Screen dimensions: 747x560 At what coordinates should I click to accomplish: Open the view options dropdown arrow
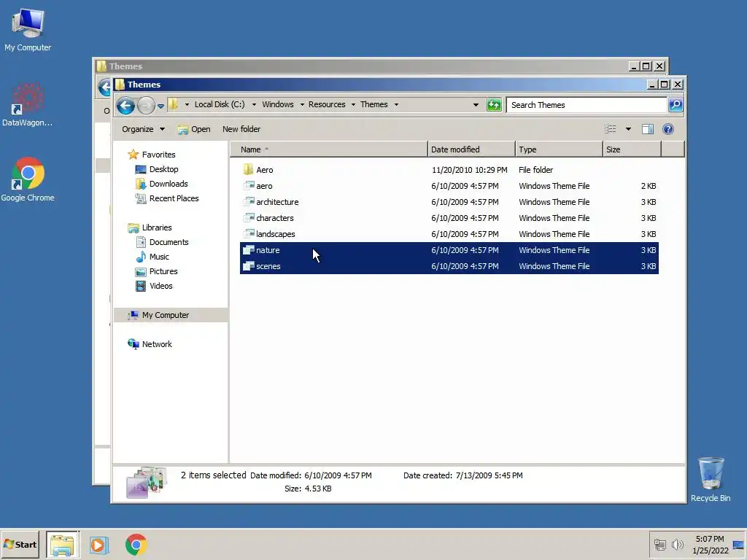628,129
